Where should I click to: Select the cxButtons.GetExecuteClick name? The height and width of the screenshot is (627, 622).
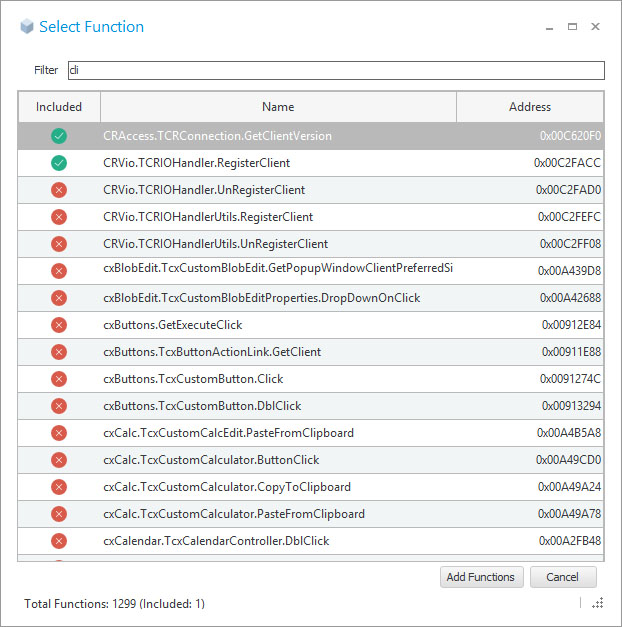pos(172,325)
